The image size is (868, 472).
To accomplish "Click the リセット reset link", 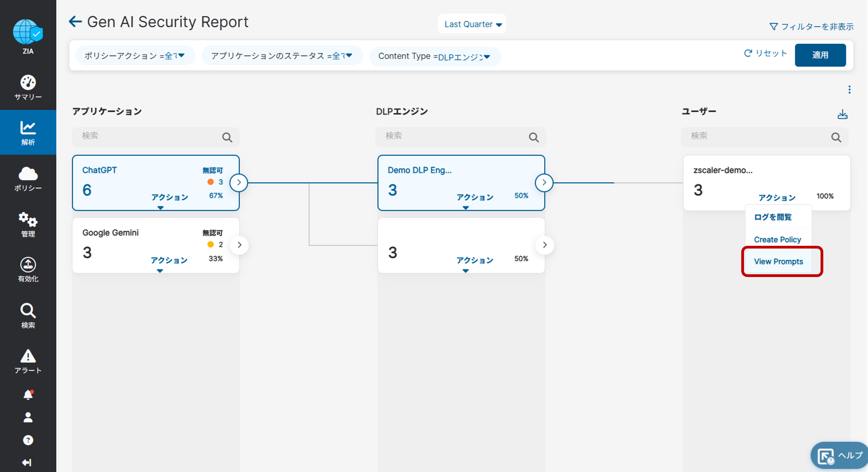I will tap(765, 53).
